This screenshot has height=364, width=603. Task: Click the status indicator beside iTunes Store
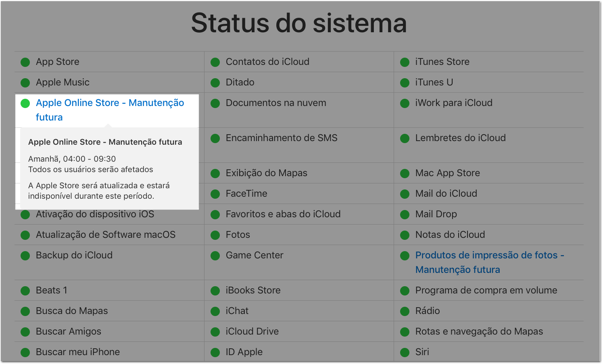coord(405,62)
